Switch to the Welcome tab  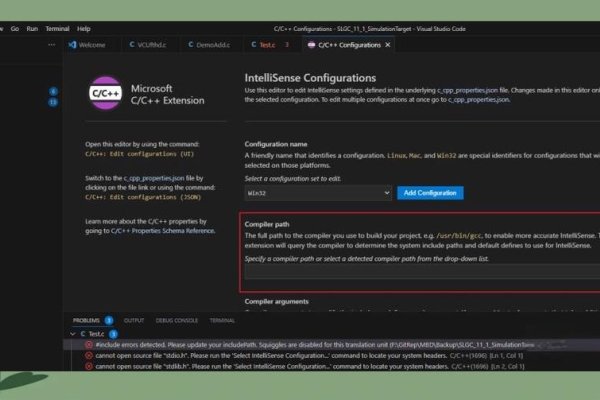pos(92,45)
